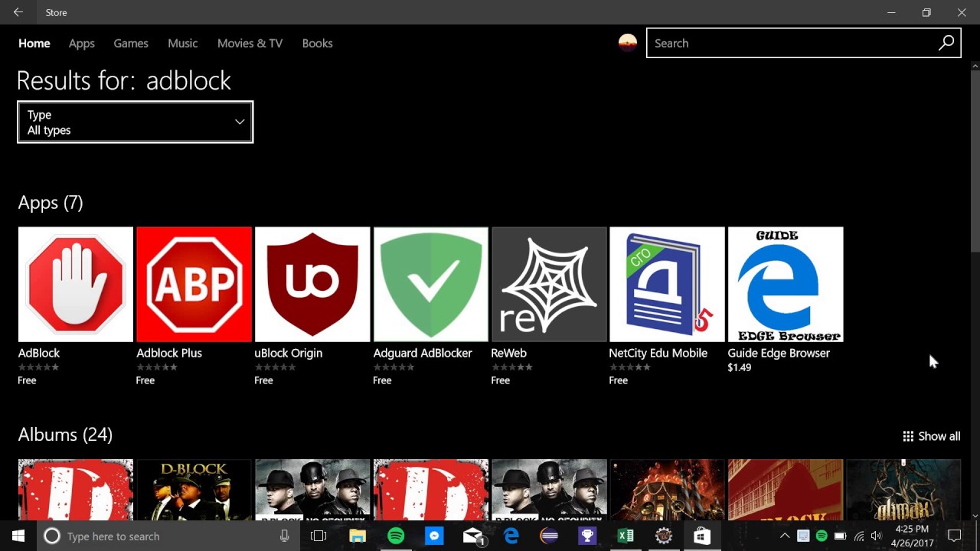
Task: Open the first red D album thumbnail
Action: click(76, 490)
